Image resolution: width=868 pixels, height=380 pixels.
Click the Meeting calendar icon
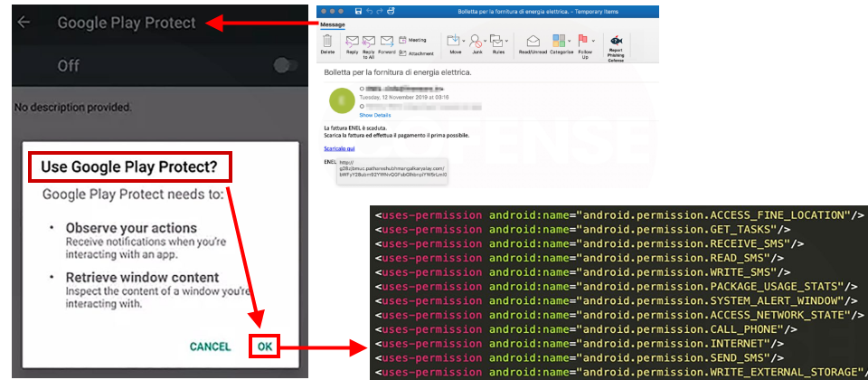(x=402, y=40)
